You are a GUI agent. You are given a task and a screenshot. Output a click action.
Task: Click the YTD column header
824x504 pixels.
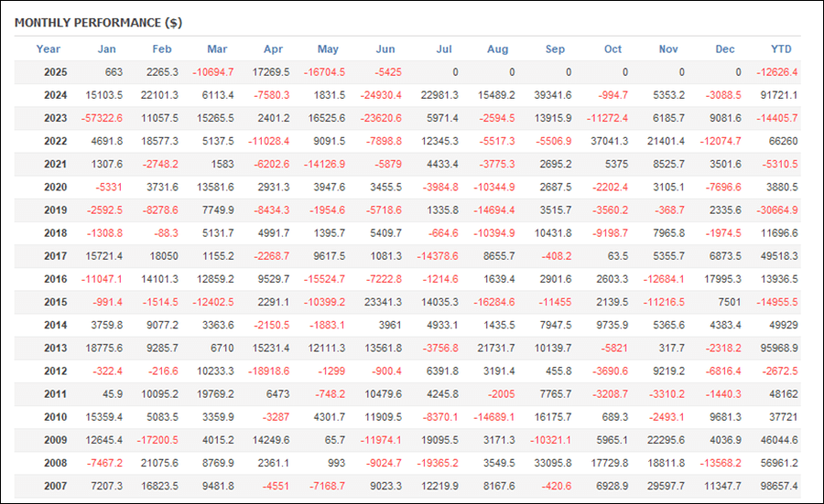click(x=781, y=48)
